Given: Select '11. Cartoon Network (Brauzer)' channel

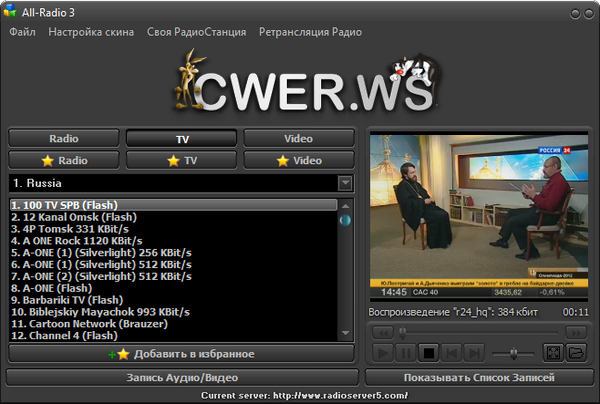Looking at the screenshot, I should coord(174,324).
